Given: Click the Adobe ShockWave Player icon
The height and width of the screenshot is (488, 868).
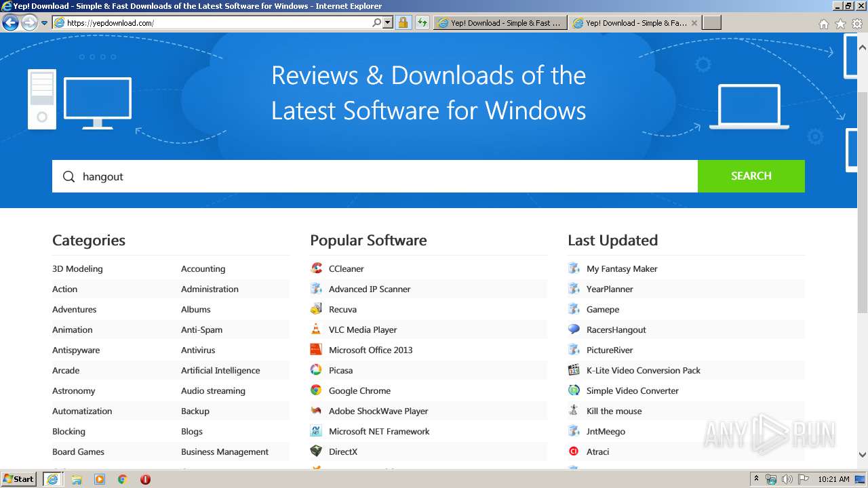Looking at the screenshot, I should click(316, 411).
